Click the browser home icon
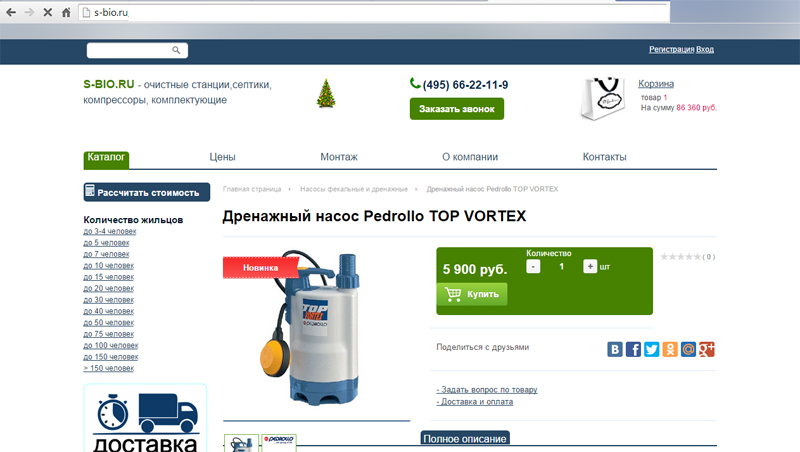The height and width of the screenshot is (452, 800). (x=66, y=13)
